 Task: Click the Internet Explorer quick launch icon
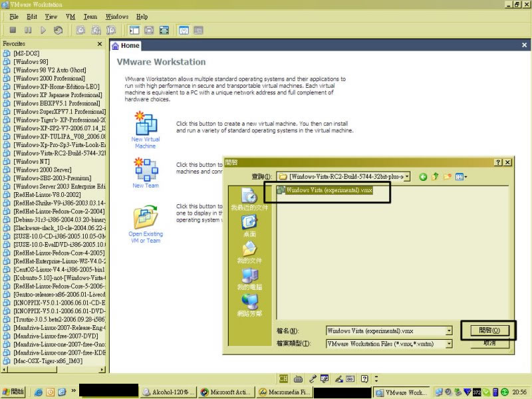coord(38,392)
